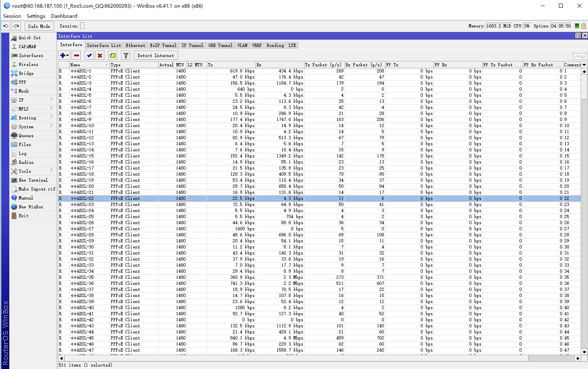Click the padlock icon in top bar
Viewport: 588px width, 369px height.
pos(584,26)
